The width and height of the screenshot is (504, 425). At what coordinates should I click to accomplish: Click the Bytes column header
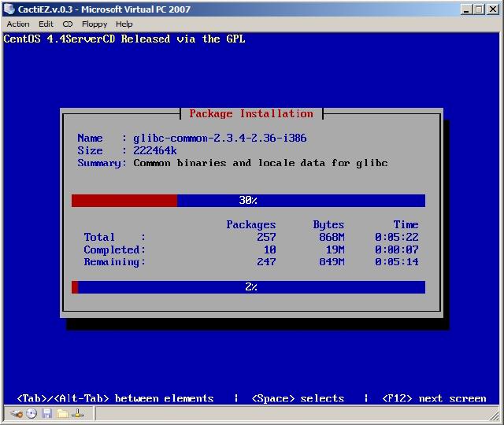pos(328,224)
